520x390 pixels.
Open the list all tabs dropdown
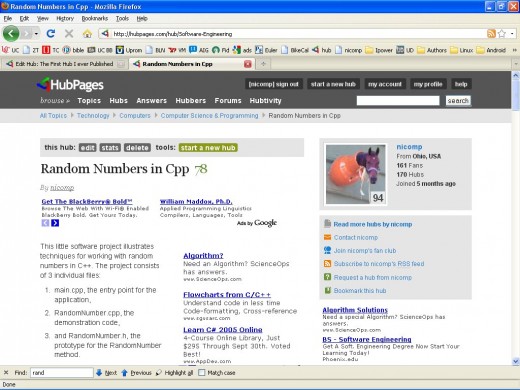pyautogui.click(x=516, y=64)
